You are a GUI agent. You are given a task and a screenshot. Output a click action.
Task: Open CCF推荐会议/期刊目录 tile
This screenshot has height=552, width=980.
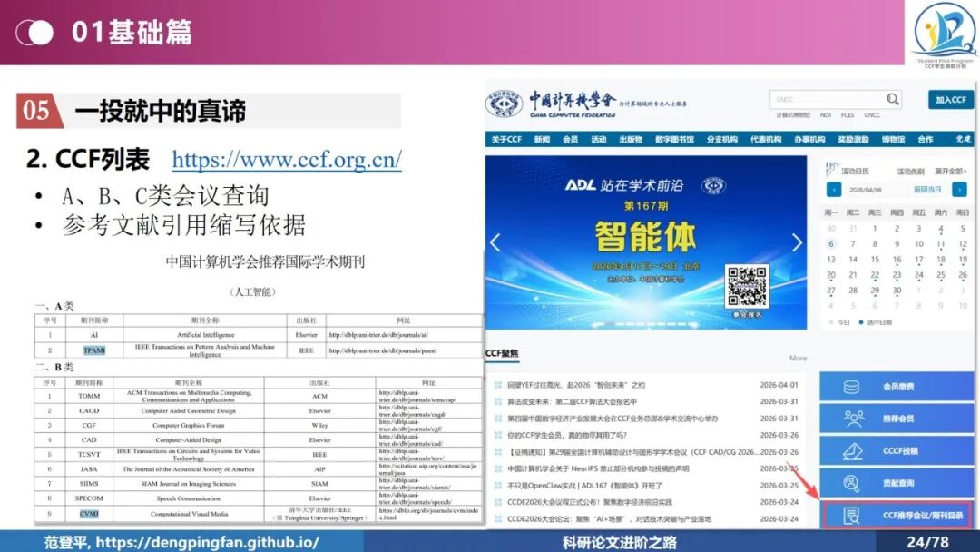coord(897,515)
